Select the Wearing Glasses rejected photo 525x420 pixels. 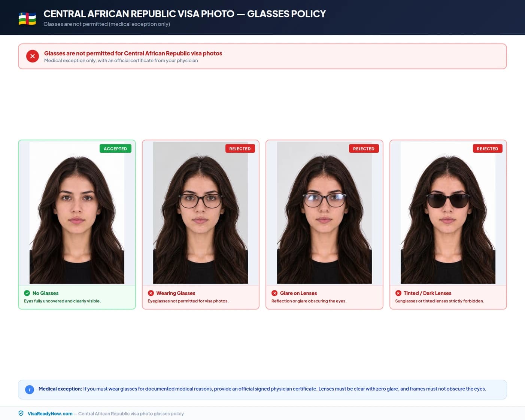(x=200, y=213)
